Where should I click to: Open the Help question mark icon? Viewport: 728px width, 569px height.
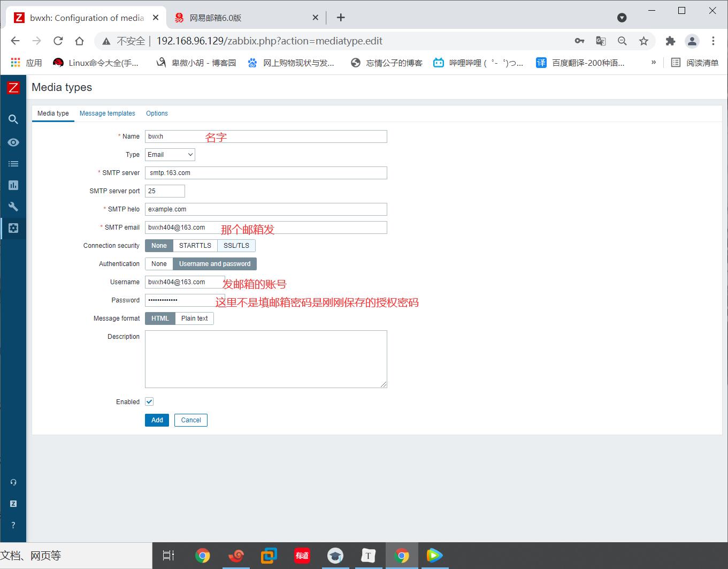click(x=13, y=525)
